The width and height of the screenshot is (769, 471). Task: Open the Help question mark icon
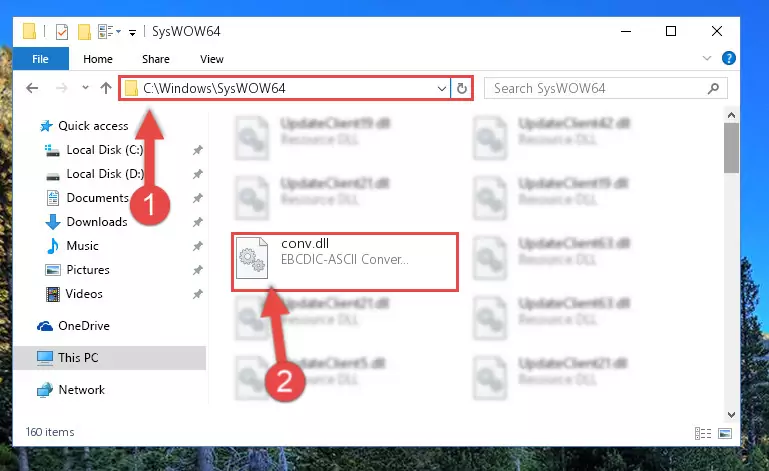[x=728, y=58]
